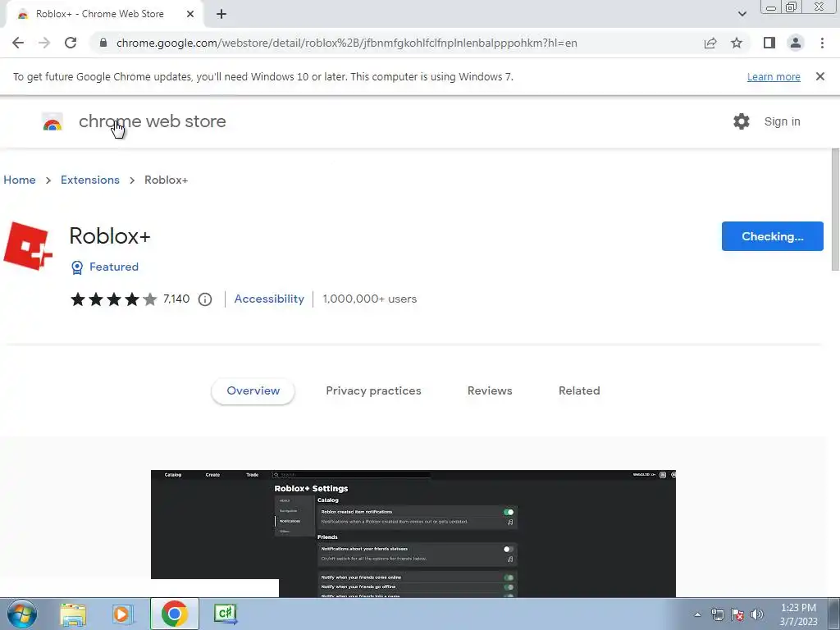The image size is (840, 630).
Task: Go to Home breadcrumb link
Action: pyautogui.click(x=20, y=180)
